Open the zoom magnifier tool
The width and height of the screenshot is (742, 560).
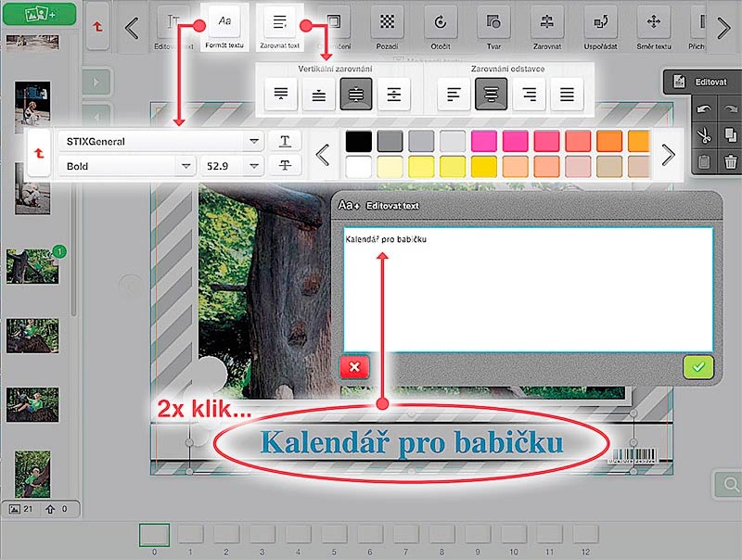(x=729, y=484)
